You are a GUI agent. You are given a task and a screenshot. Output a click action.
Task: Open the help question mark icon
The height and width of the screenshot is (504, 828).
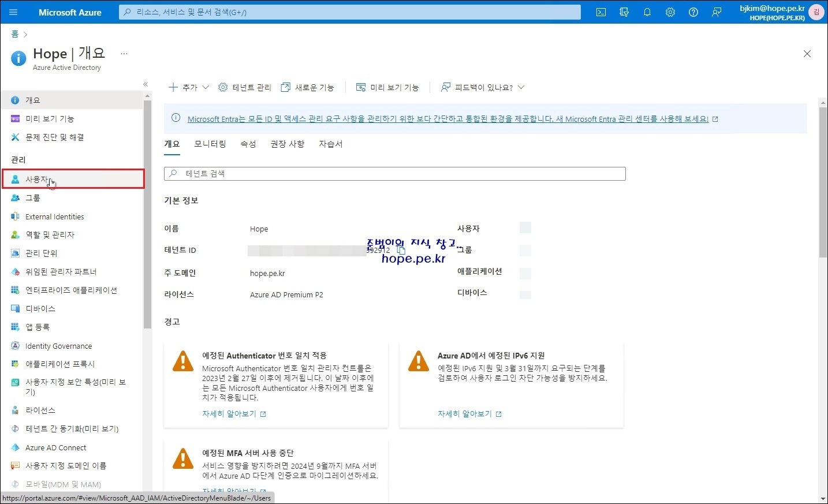693,12
